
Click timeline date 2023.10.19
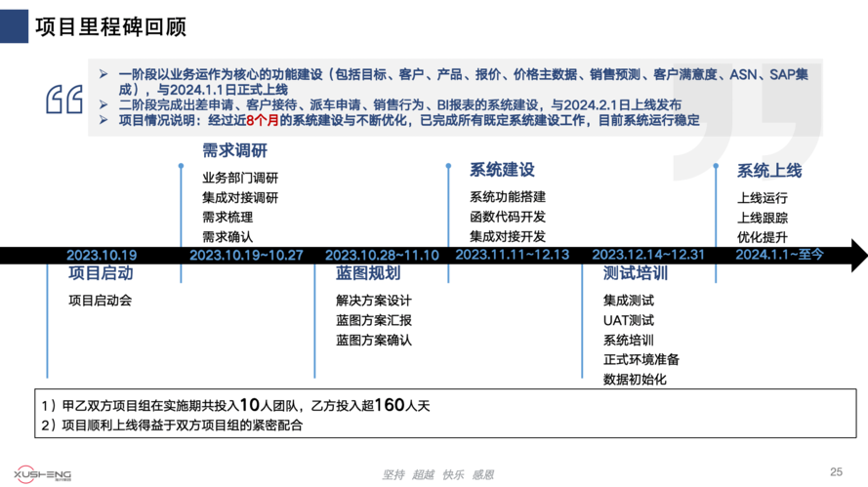(102, 255)
